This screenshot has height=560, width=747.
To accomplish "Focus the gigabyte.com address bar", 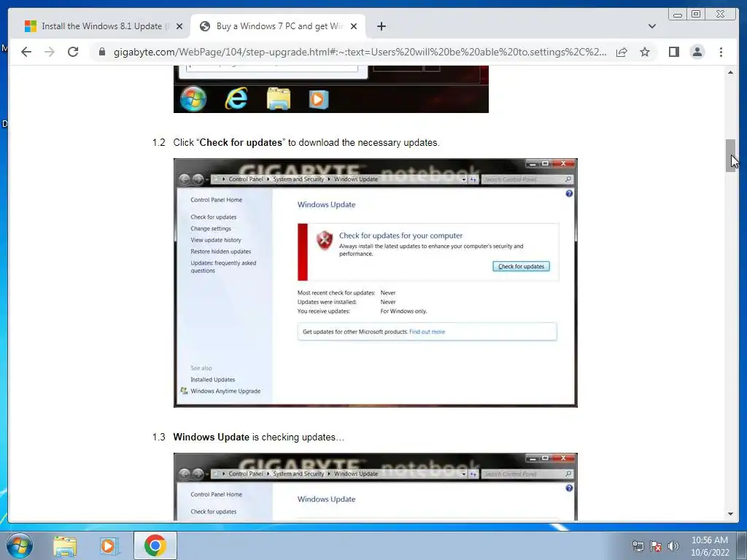I will pos(360,52).
